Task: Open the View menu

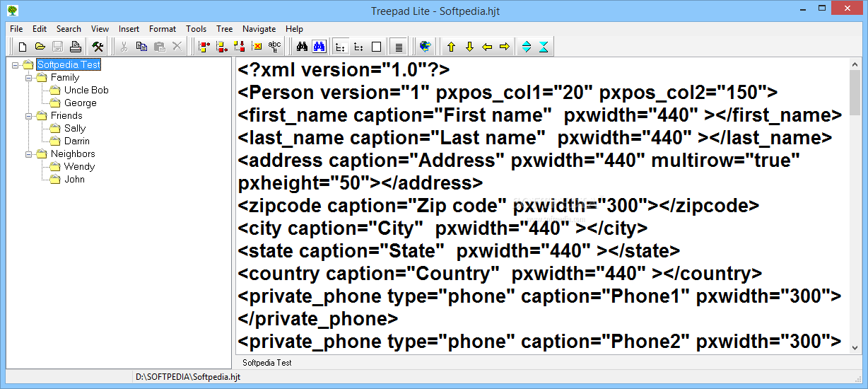Action: click(100, 29)
